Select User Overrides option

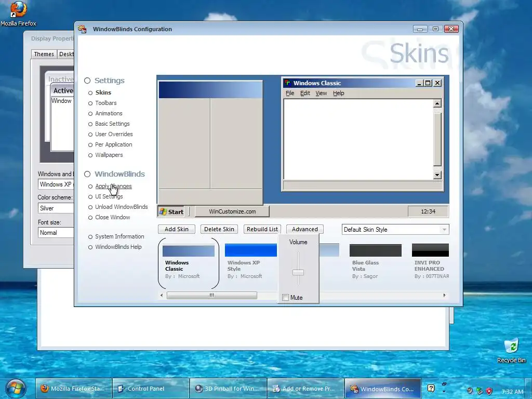[114, 134]
